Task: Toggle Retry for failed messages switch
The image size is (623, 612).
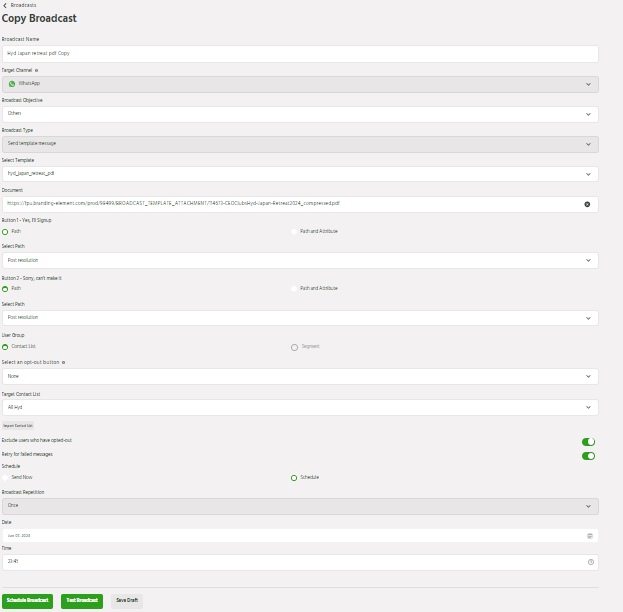Action: pos(588,455)
